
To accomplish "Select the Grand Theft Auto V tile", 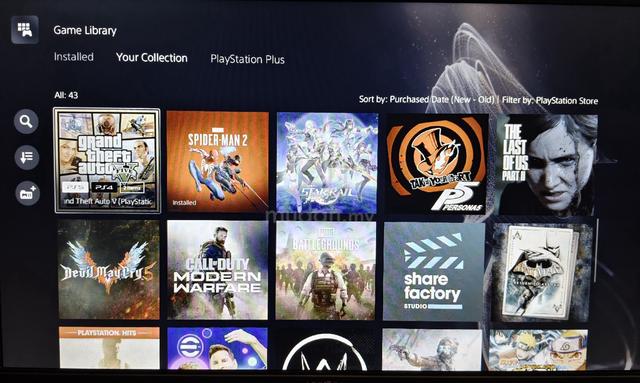I will [x=107, y=160].
